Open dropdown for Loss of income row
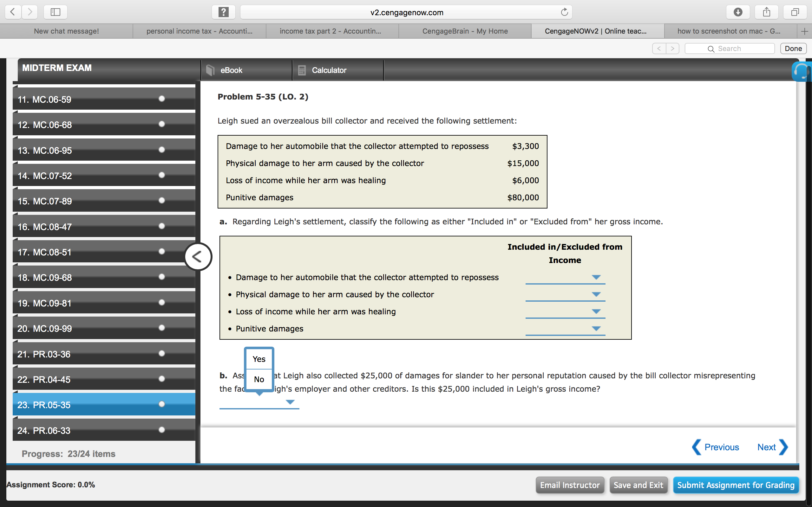 point(565,312)
